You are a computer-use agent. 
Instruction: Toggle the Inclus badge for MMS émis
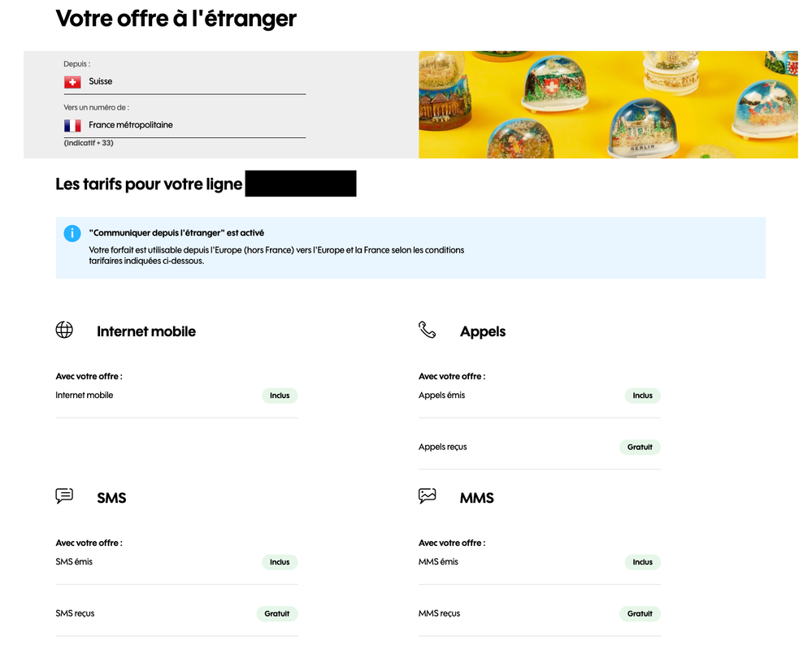pos(642,561)
